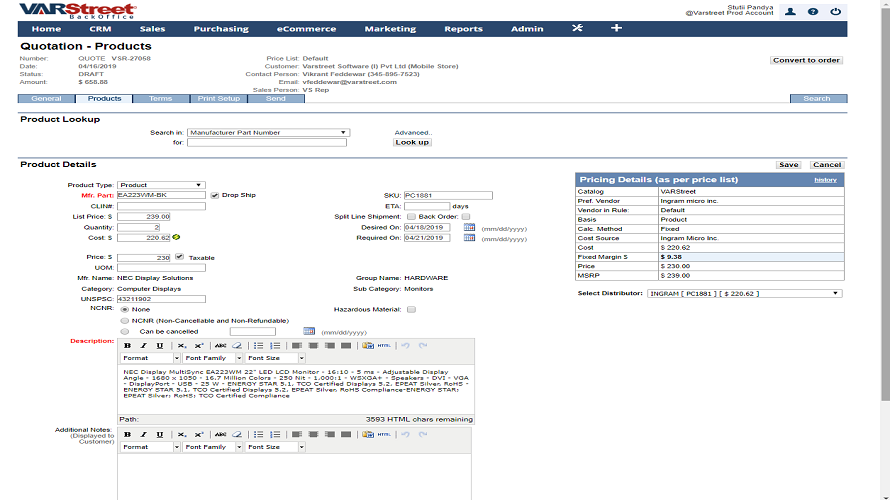The height and width of the screenshot is (500, 890).
Task: Click the Convert to order button
Action: coord(806,60)
